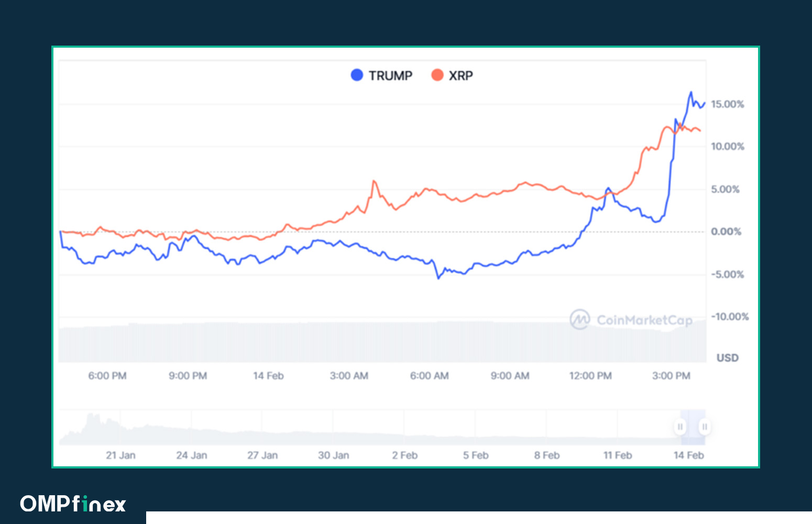This screenshot has height=524, width=812.
Task: Select 8 Feb on the navigator timeline
Action: [547, 455]
